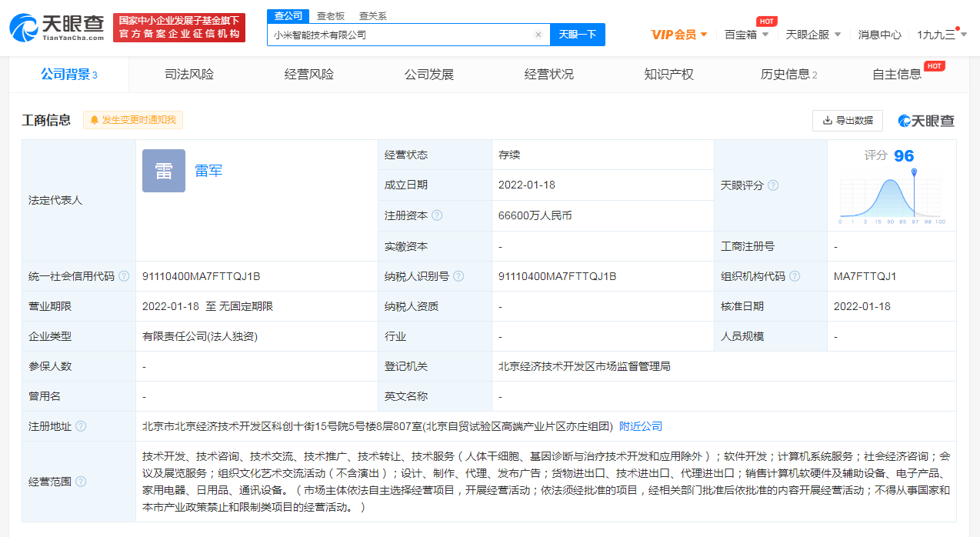Click 导出数据 export button
The height and width of the screenshot is (537, 980).
[x=847, y=121]
